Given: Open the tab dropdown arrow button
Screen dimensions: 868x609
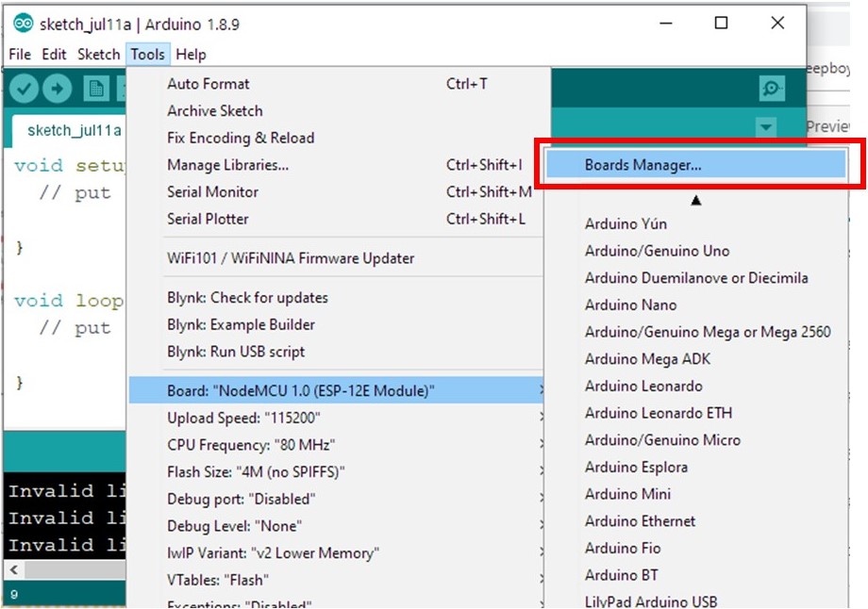Looking at the screenshot, I should pos(765,127).
